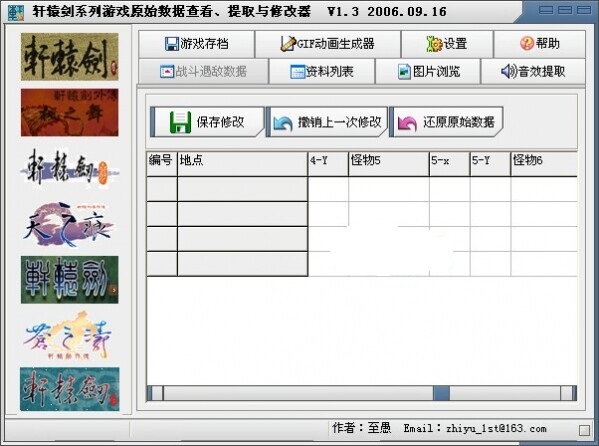Click the gear icon of 设置
The width and height of the screenshot is (599, 446).
[x=434, y=44]
